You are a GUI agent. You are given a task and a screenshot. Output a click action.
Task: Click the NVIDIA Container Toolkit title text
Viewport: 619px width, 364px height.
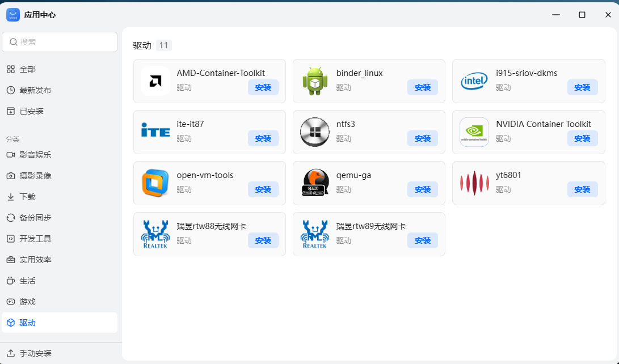pos(544,124)
